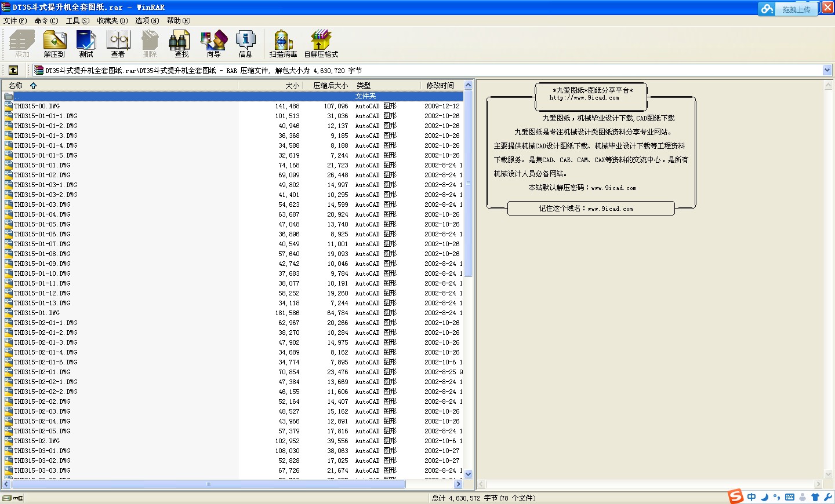Go up one folder level icon

point(13,70)
